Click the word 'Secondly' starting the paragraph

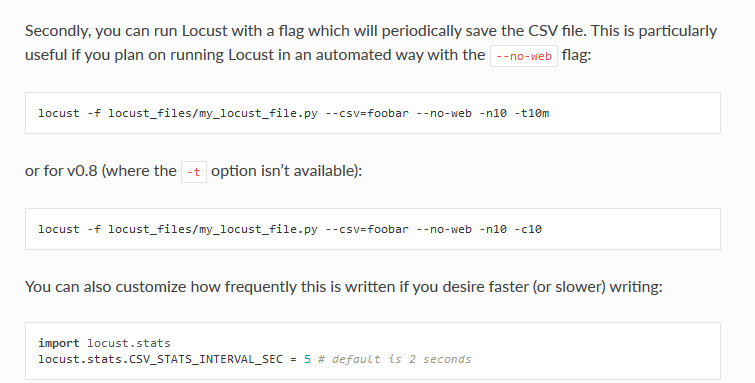click(58, 31)
